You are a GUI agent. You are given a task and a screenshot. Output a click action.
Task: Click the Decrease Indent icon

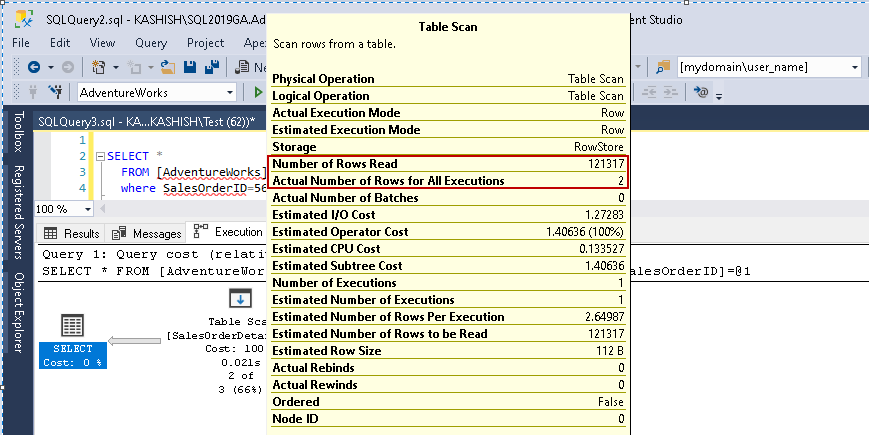tap(650, 92)
